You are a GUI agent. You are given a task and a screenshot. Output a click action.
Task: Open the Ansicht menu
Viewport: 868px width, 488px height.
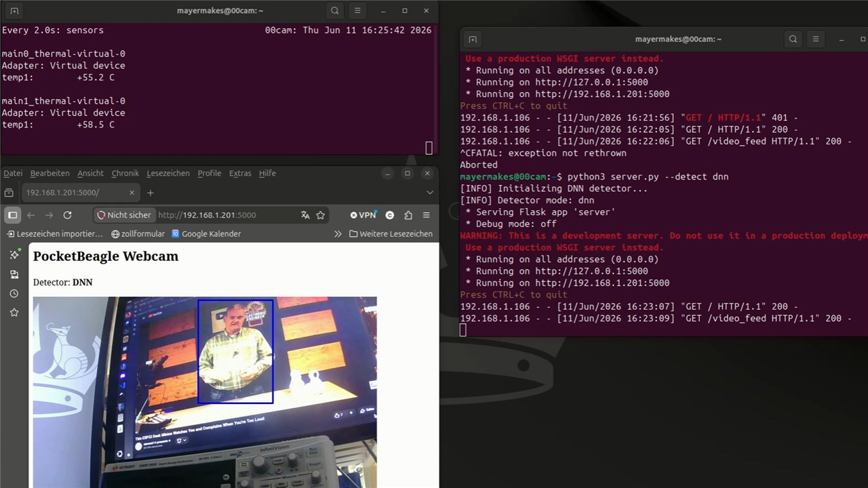tap(90, 174)
